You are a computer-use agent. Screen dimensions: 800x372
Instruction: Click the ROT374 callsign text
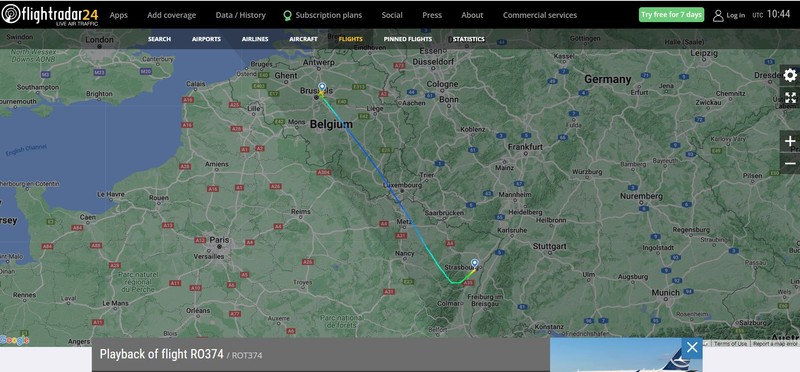(247, 355)
